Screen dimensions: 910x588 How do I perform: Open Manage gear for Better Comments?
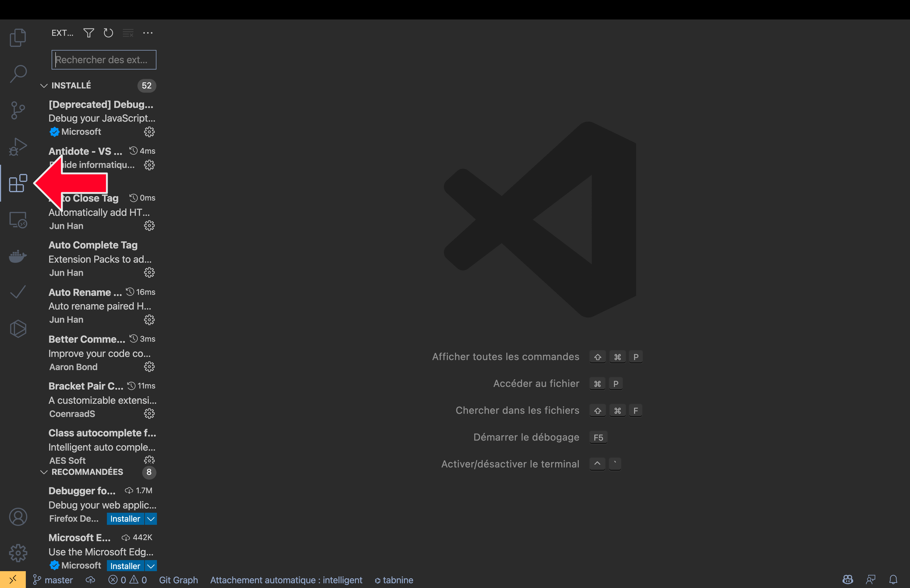click(149, 367)
